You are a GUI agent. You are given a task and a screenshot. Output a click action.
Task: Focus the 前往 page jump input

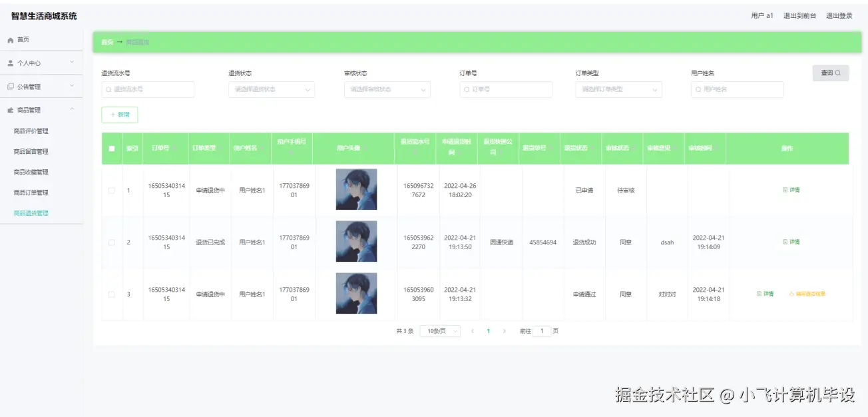click(x=542, y=331)
